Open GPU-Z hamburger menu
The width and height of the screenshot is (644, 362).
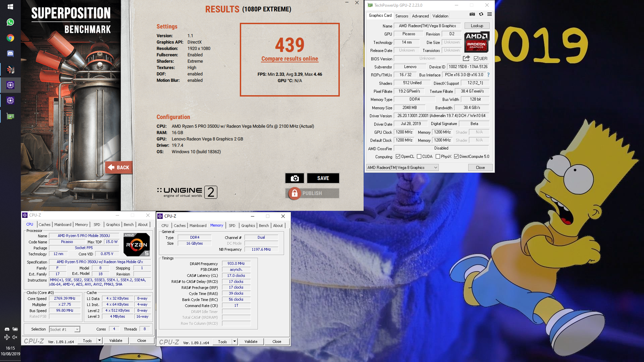[x=489, y=14]
